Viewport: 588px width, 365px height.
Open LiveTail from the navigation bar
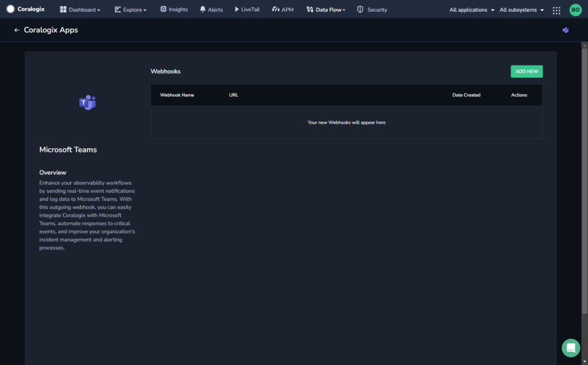(247, 9)
